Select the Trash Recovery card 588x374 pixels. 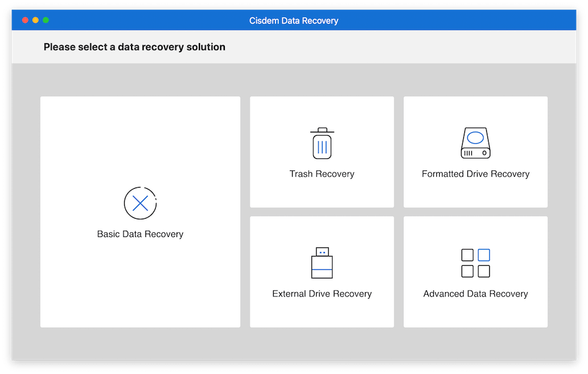tap(322, 151)
